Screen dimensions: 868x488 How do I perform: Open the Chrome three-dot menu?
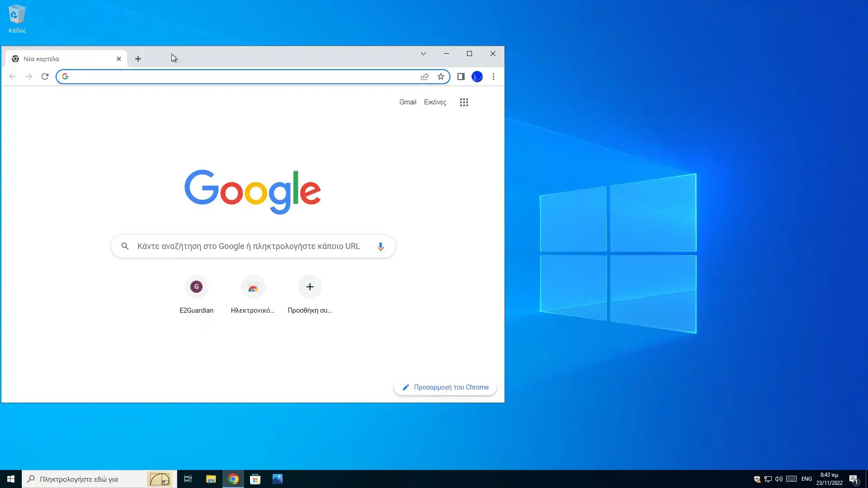[x=493, y=76]
